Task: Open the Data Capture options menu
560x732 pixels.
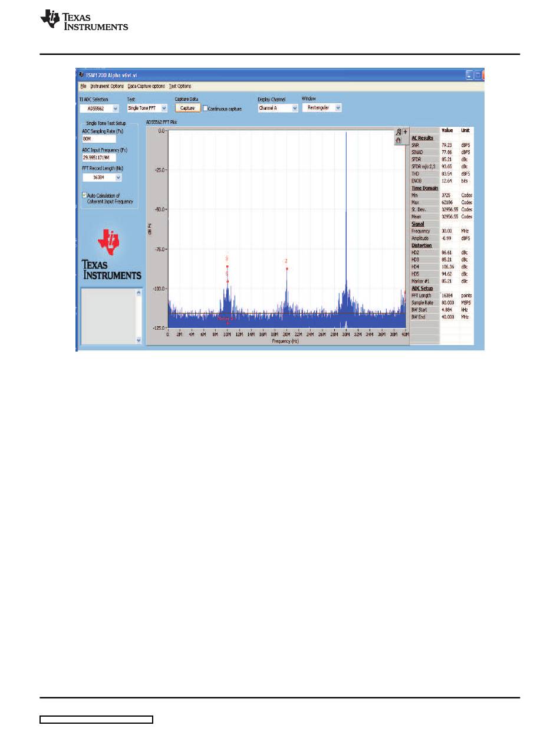Action: tap(146, 86)
